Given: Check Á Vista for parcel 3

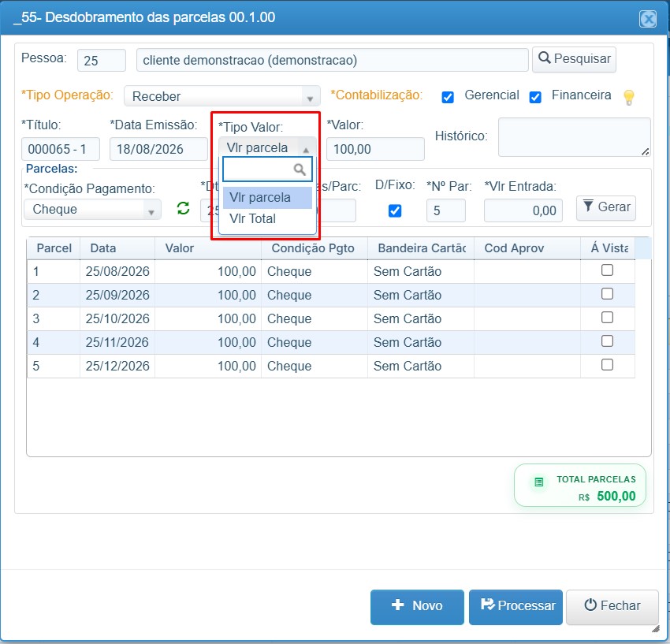Looking at the screenshot, I should [607, 317].
